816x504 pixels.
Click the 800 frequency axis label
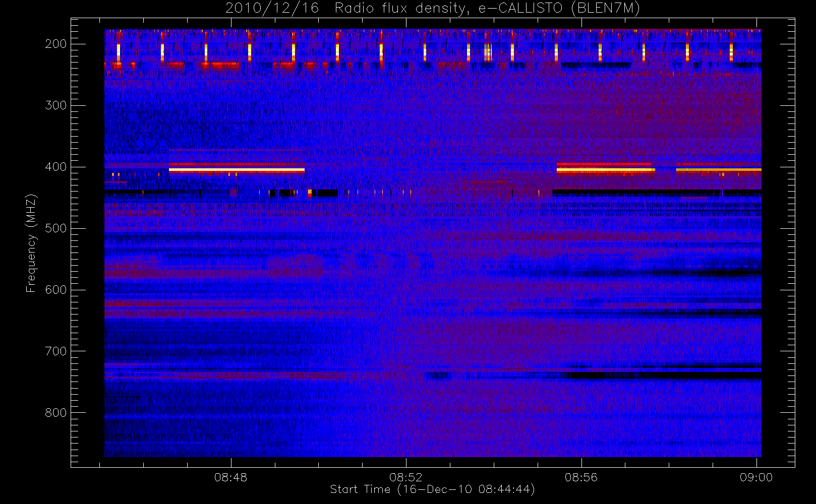click(56, 413)
